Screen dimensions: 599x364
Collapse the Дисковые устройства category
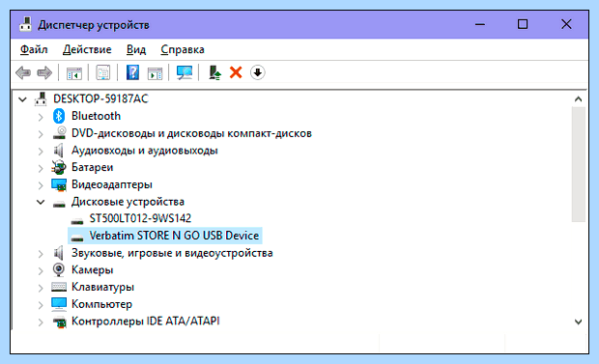[41, 202]
